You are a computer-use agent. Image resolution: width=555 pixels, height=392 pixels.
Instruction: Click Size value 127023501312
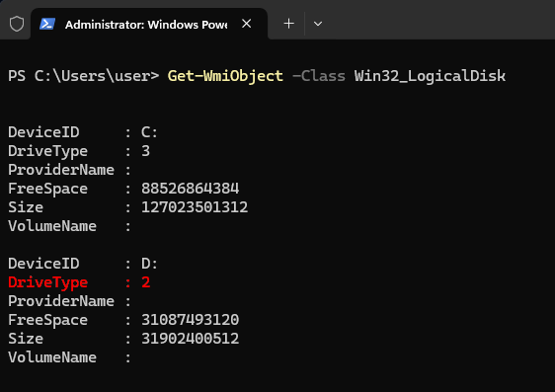(x=195, y=207)
